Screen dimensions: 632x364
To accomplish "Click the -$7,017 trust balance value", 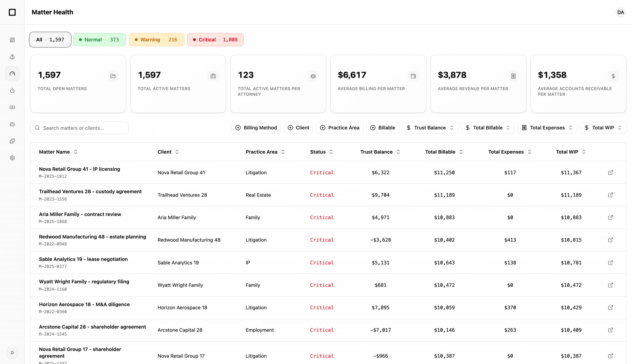I will pyautogui.click(x=380, y=330).
